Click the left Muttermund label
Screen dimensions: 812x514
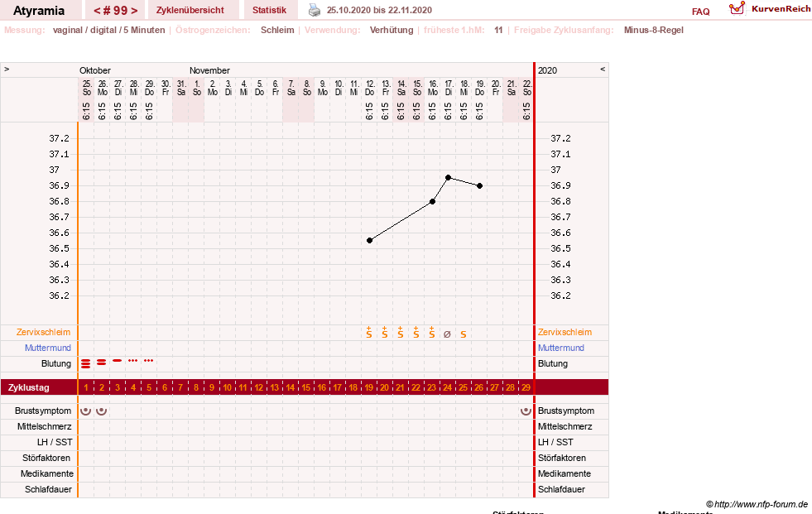point(48,348)
